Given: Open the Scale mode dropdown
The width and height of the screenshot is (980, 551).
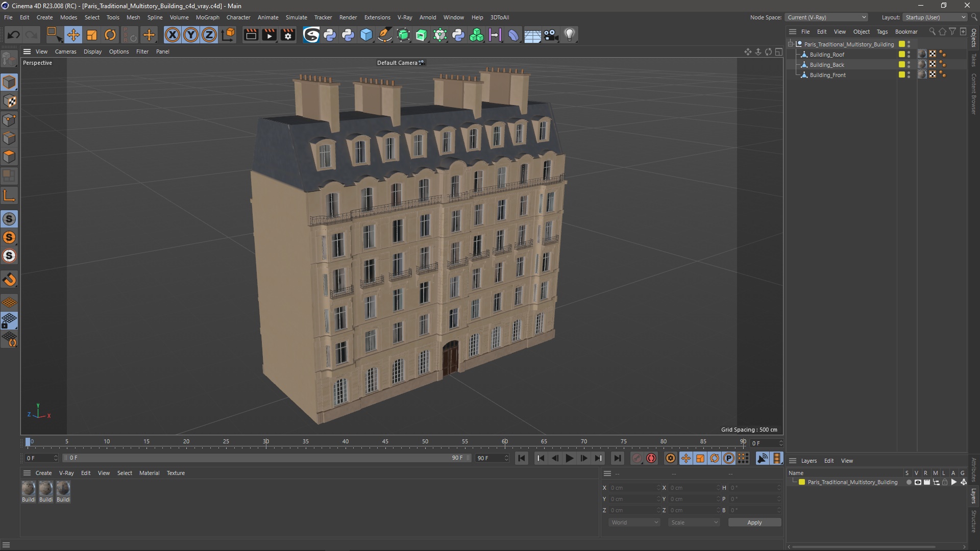Looking at the screenshot, I should pos(694,522).
